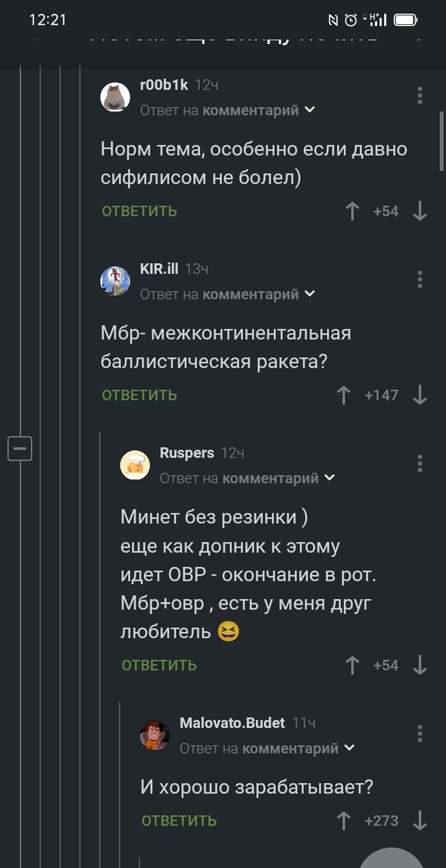The image size is (446, 868).
Task: Click Malovato.Budet's avatar picture
Action: (154, 735)
